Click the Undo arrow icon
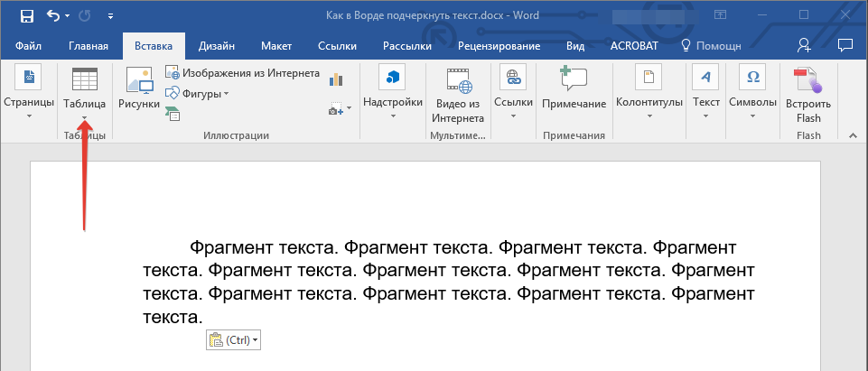This screenshot has height=371, width=868. click(52, 15)
